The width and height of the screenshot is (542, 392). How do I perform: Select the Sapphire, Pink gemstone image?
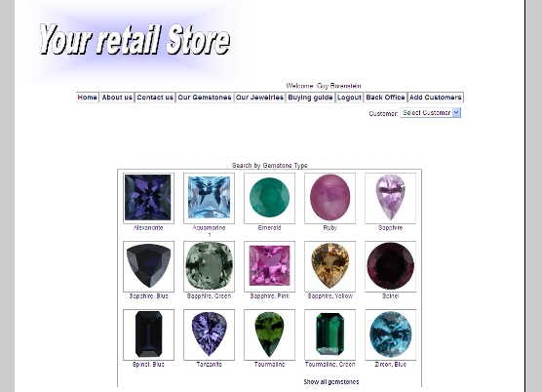pos(269,266)
